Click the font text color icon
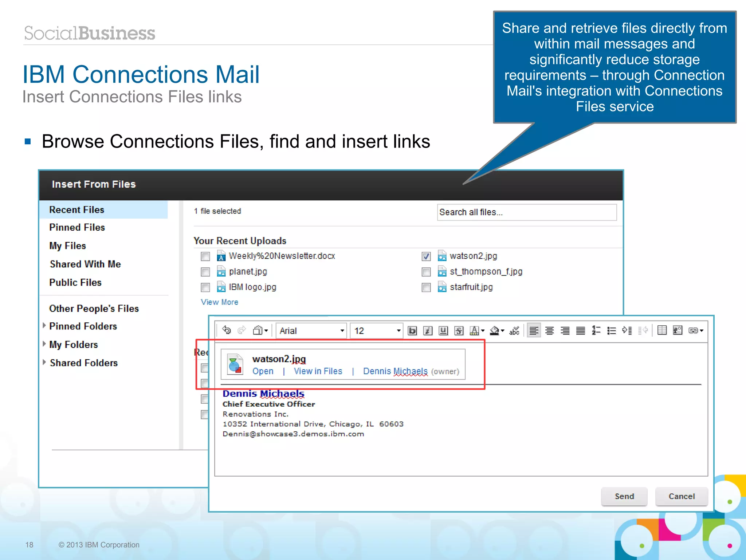Screen dimensions: 746x560 pos(474,330)
